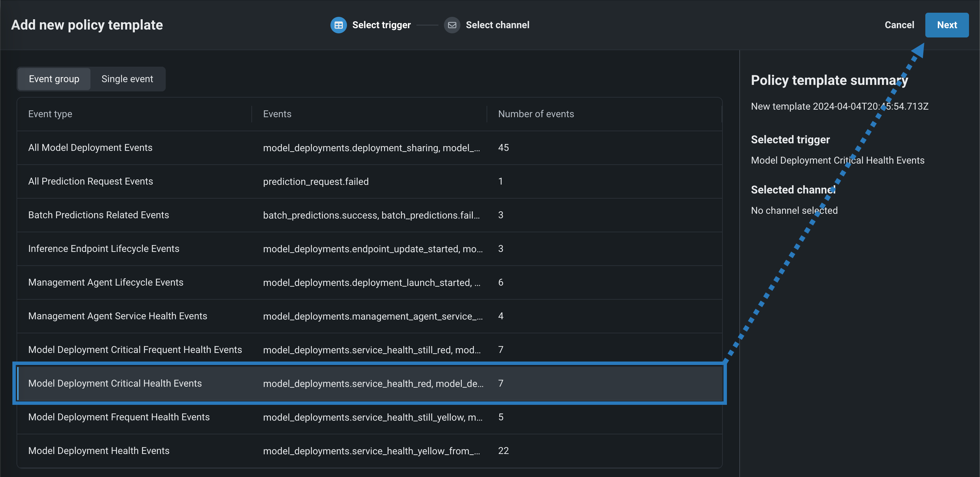Choose Model Deployment Health Events row
980x477 pixels.
tap(99, 451)
